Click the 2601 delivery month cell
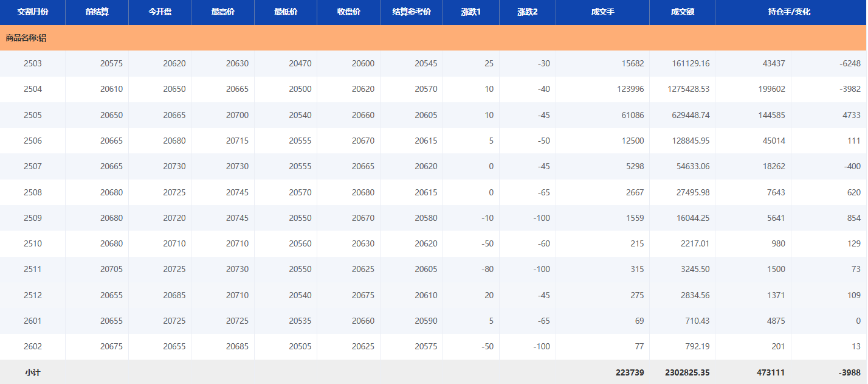The width and height of the screenshot is (868, 384). [33, 321]
